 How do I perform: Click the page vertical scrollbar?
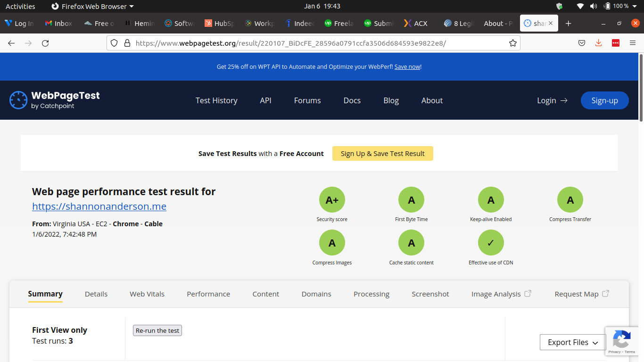pos(641,87)
